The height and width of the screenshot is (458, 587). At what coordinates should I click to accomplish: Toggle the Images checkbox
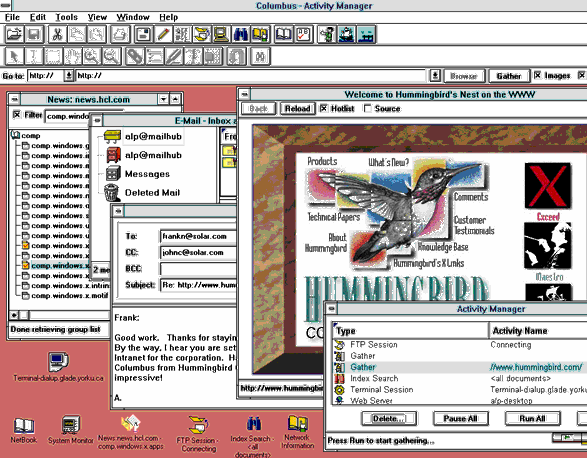(538, 75)
